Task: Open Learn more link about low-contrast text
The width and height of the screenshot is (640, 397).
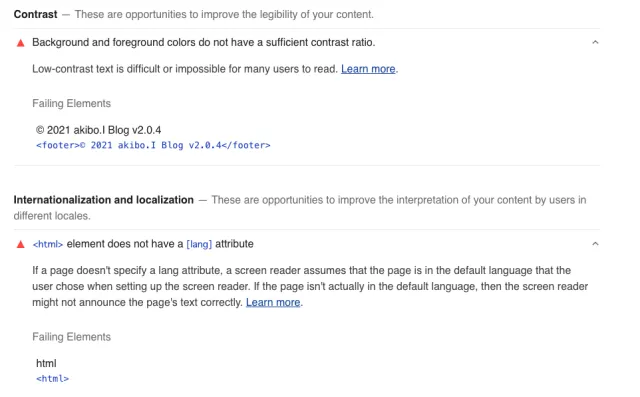Action: (368, 69)
